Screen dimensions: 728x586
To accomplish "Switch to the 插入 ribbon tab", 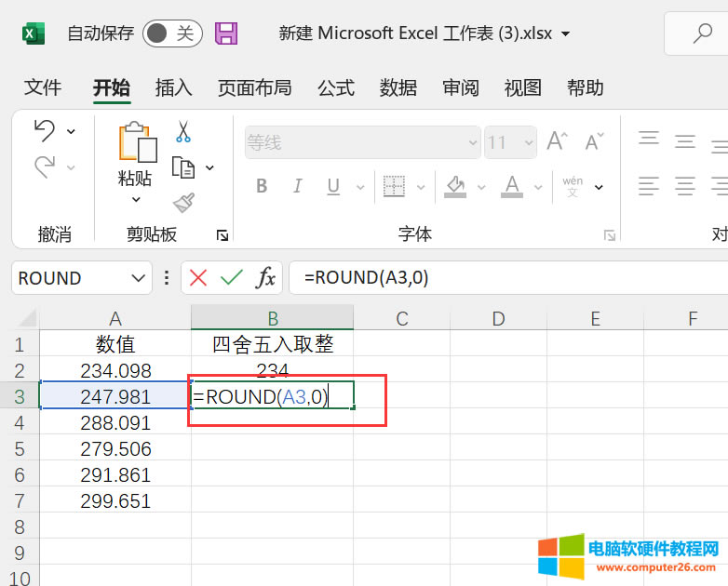I will click(x=173, y=87).
